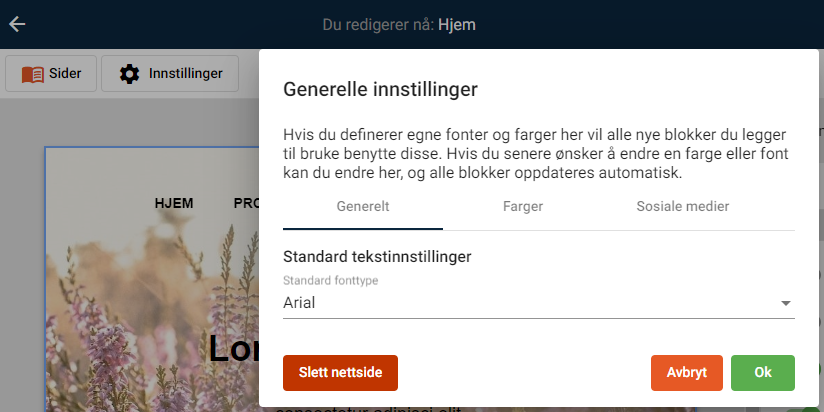The height and width of the screenshot is (412, 824).
Task: Click the large black heading on the photo
Action: [234, 348]
